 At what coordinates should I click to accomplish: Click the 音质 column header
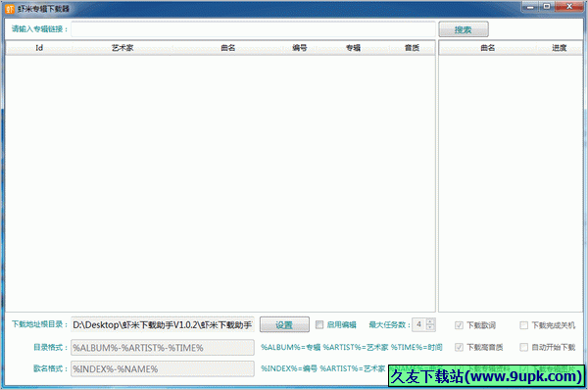tap(413, 48)
